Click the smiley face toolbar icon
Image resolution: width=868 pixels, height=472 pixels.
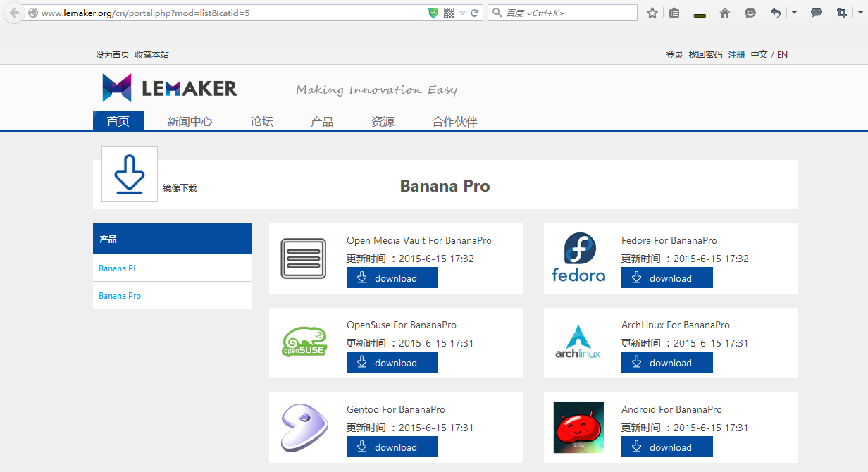click(x=750, y=13)
